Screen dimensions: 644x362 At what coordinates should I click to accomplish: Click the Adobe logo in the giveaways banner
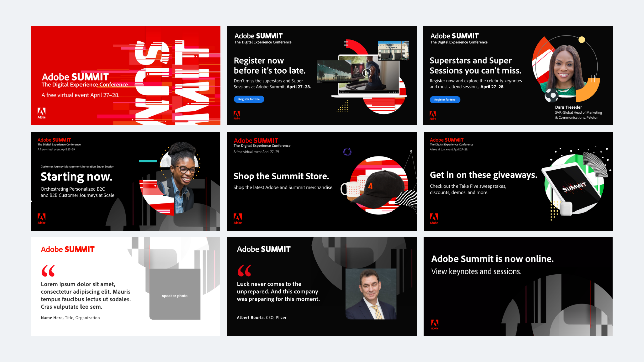pyautogui.click(x=434, y=219)
